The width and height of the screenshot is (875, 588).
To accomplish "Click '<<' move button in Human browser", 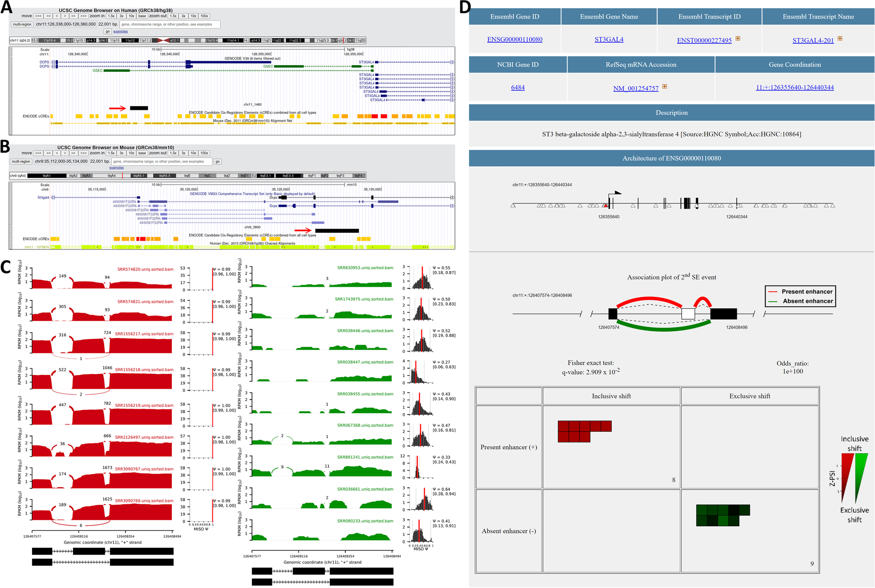I will [x=48, y=16].
